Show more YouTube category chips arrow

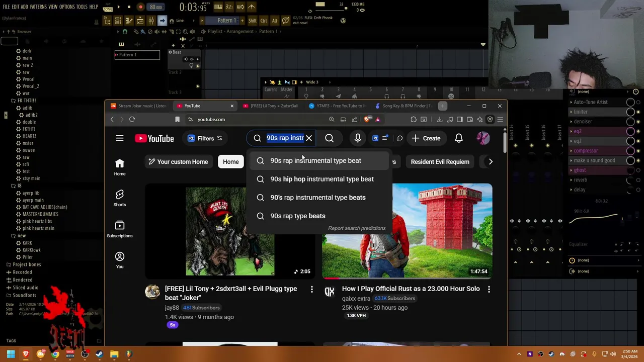(491, 162)
